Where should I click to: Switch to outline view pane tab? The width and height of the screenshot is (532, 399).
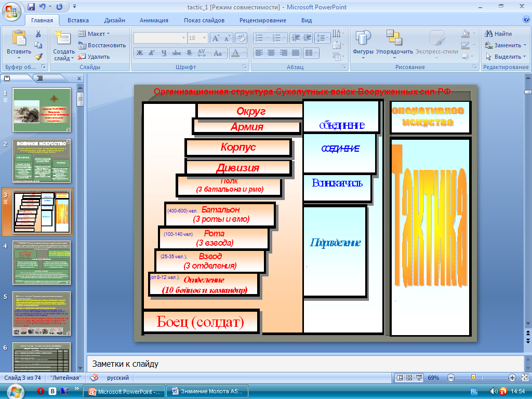pos(39,78)
